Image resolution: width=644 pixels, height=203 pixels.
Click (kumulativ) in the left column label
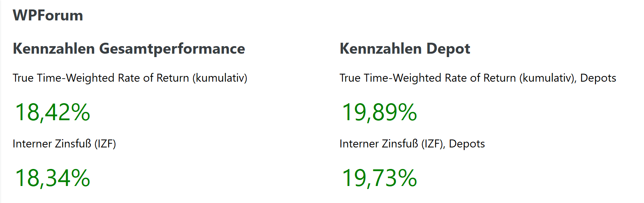coord(219,78)
